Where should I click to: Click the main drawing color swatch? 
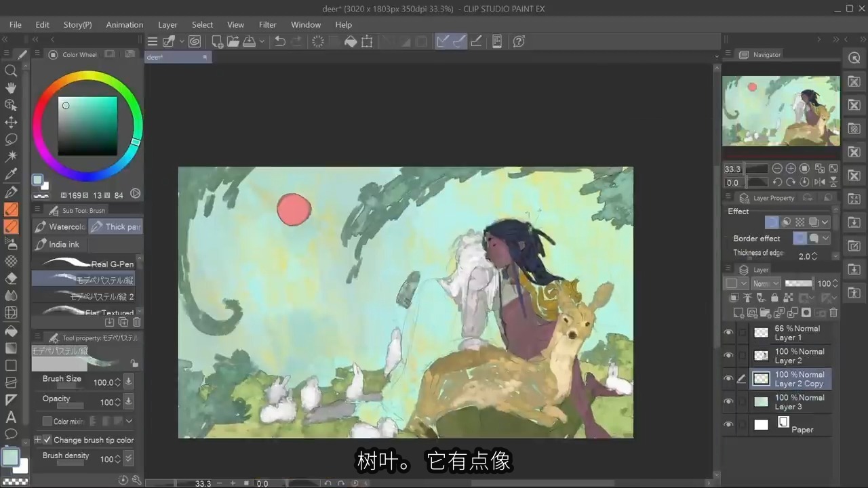pyautogui.click(x=10, y=457)
